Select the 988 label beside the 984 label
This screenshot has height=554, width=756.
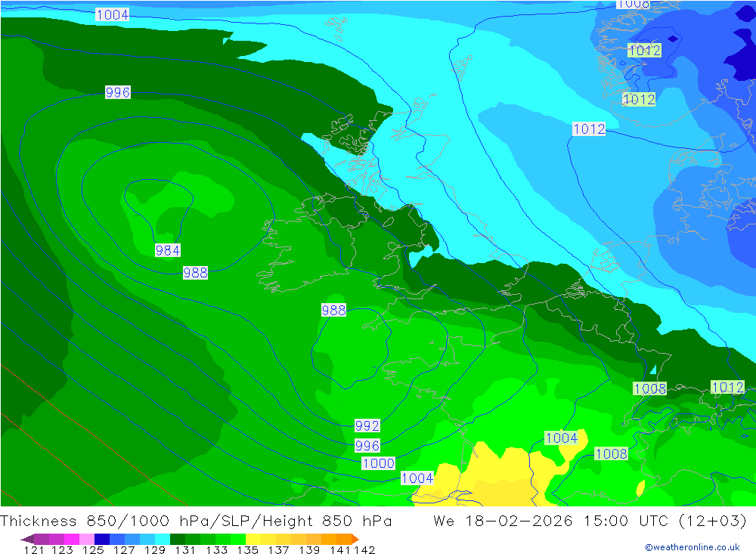195,272
